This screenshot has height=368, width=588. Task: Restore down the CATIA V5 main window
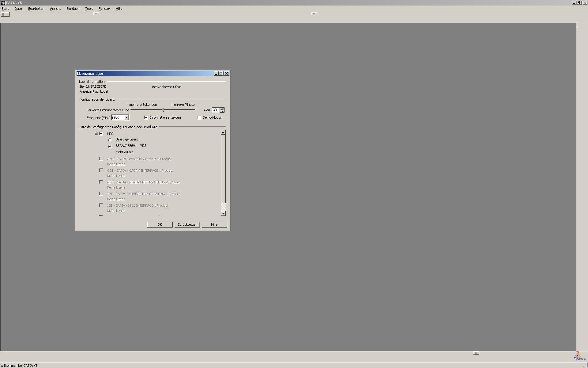point(579,2)
